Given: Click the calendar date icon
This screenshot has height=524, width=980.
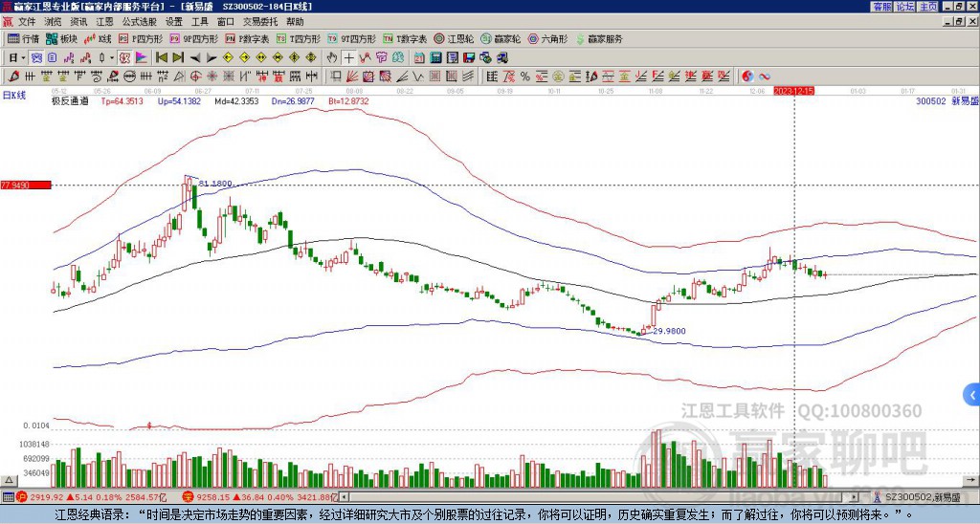Looking at the screenshot, I should pyautogui.click(x=419, y=58).
